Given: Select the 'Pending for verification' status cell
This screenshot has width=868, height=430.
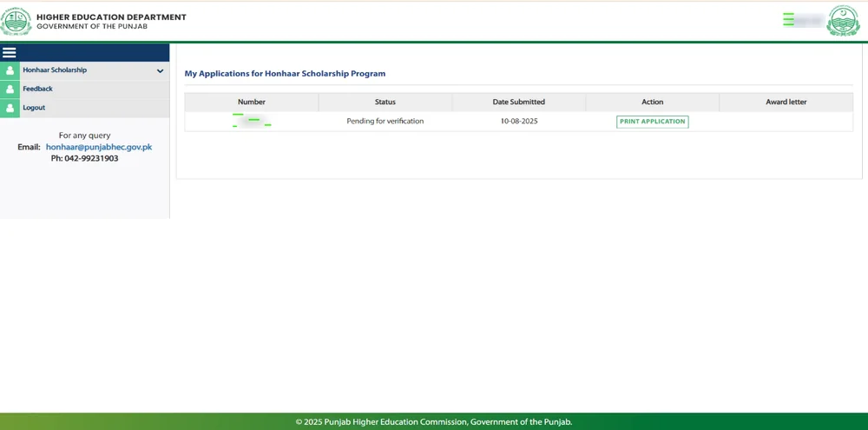Looking at the screenshot, I should click(x=385, y=121).
